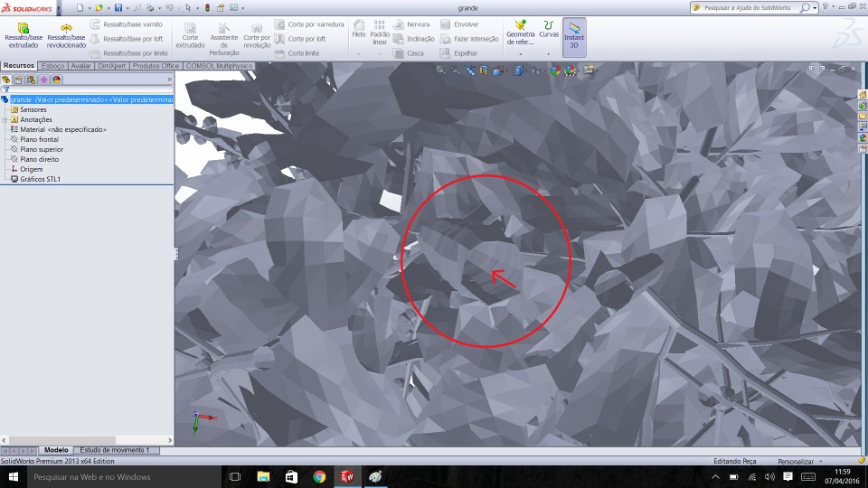Open dropdown arrow under Curvas
This screenshot has width=868, height=488.
tap(549, 54)
